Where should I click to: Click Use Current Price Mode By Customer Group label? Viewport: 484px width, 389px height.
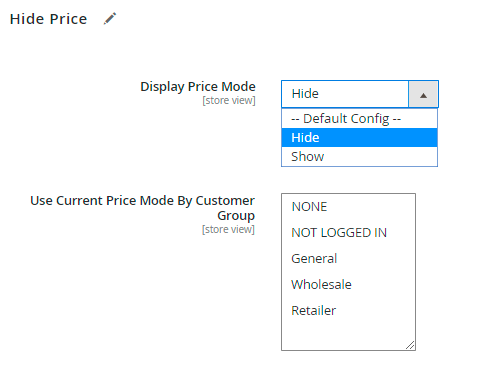point(142,208)
